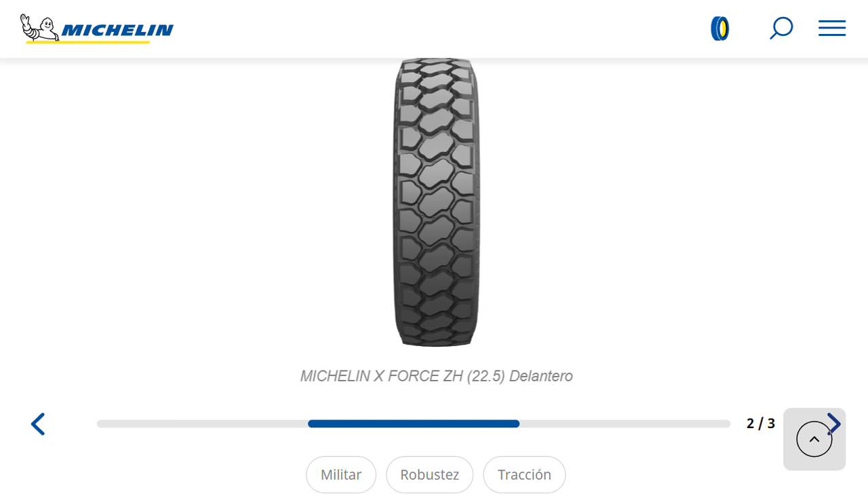Screen dimensions: 868x496
Task: Click the 2 / 3 slide counter
Action: pos(761,423)
